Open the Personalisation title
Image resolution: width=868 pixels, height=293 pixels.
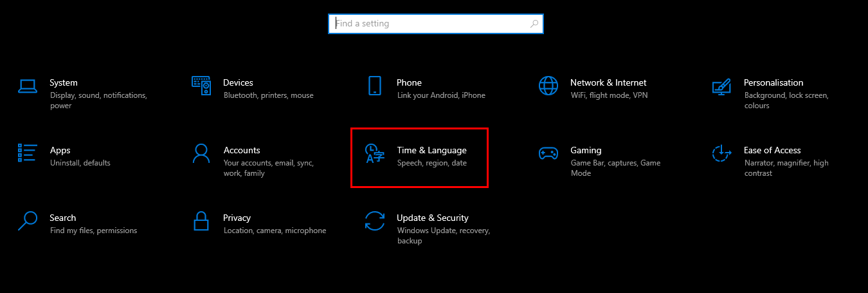773,82
